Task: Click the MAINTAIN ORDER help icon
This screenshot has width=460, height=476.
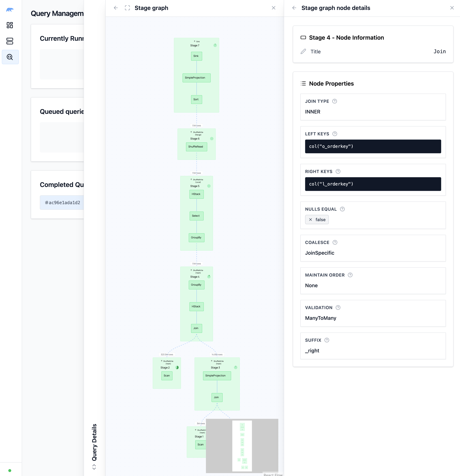Action: tap(350, 275)
